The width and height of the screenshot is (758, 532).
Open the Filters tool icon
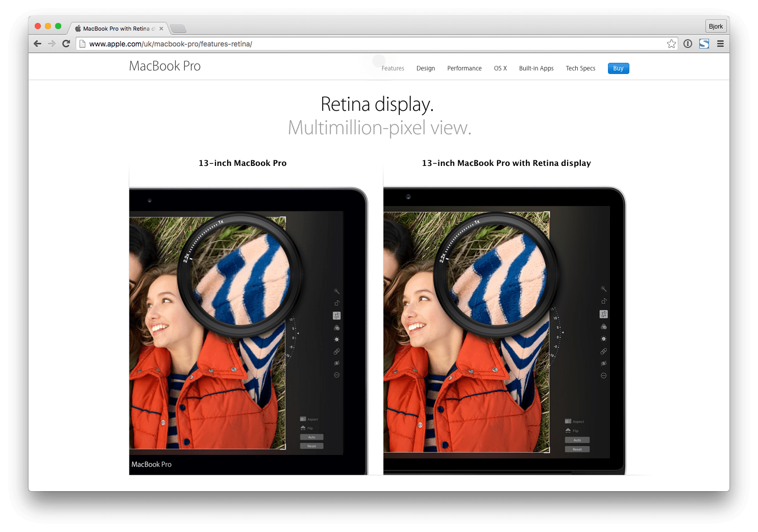tap(336, 327)
